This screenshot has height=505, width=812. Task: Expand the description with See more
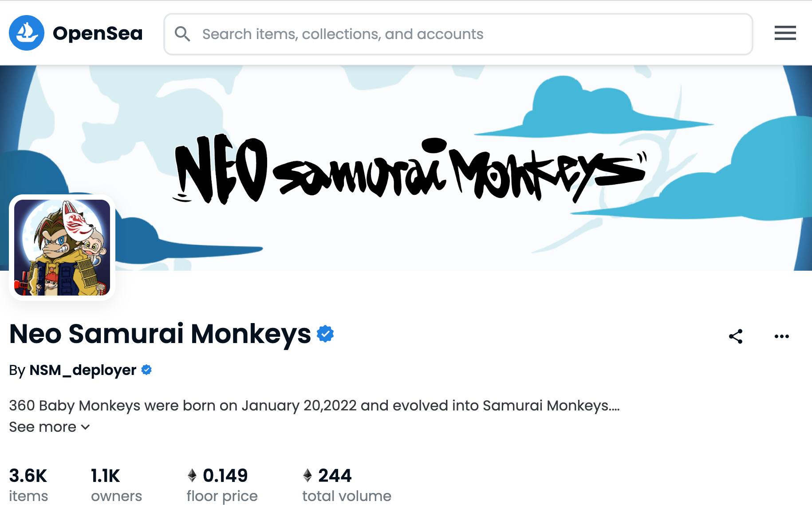coord(43,427)
